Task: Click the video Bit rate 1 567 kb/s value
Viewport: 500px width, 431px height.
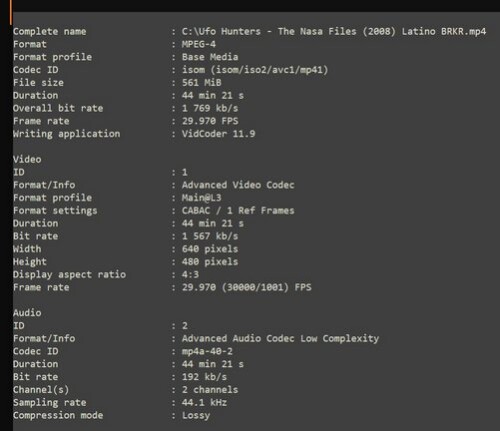Action: click(210, 236)
